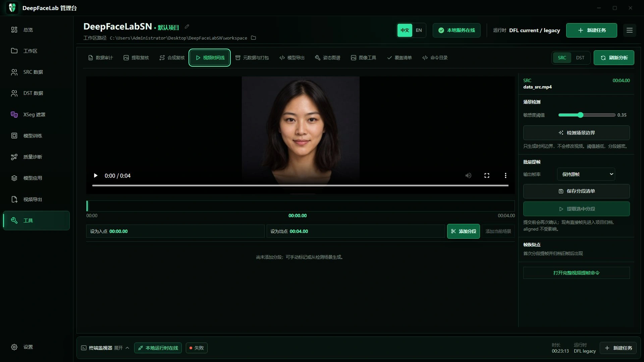Viewport: 644px width, 362px height.
Task: Open 输出帧率 dropdown 保持源帧
Action: tap(586, 174)
